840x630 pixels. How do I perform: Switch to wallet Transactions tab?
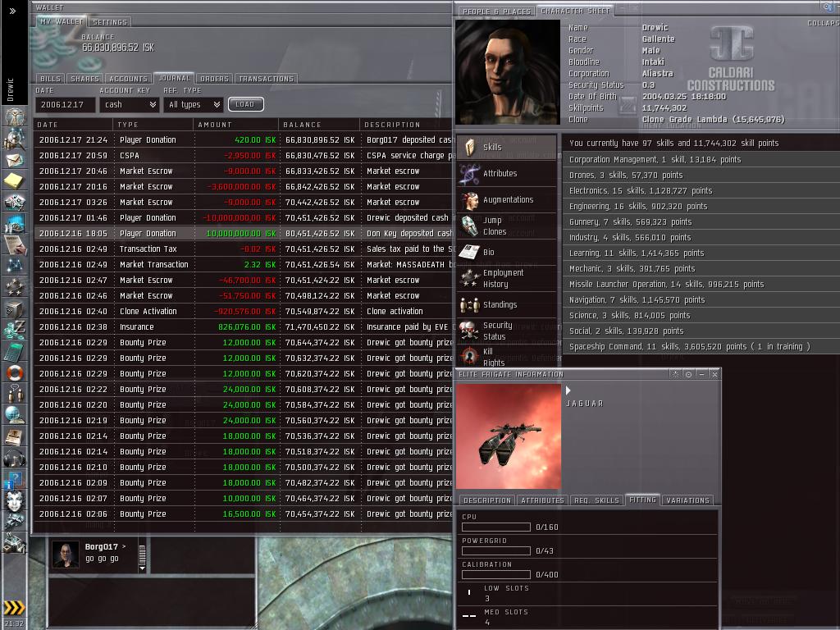267,78
